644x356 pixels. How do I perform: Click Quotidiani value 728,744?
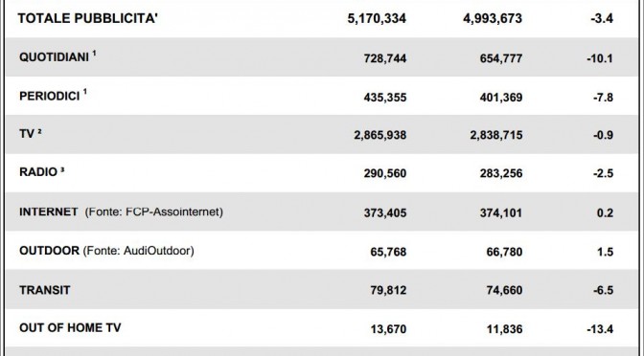tap(385, 58)
